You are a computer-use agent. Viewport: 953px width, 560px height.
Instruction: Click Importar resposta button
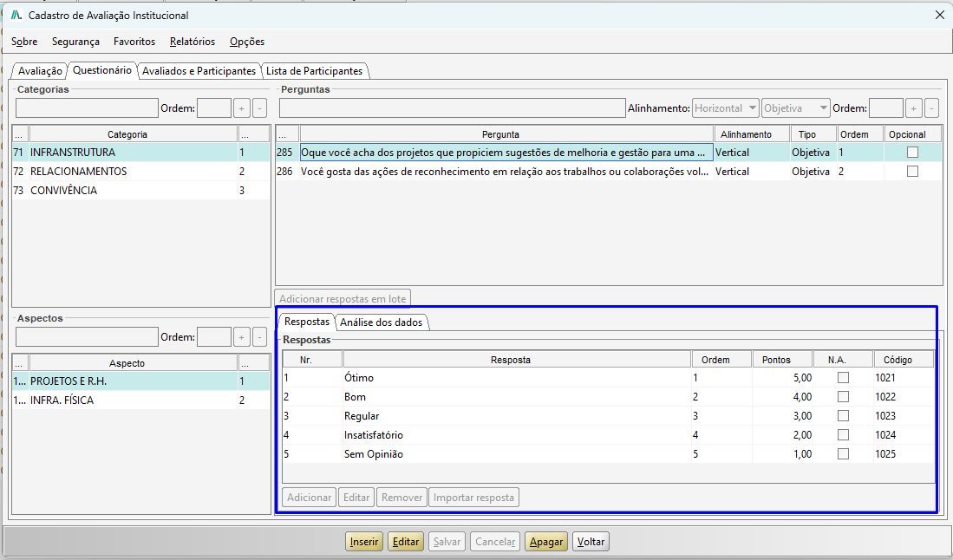[x=473, y=498]
